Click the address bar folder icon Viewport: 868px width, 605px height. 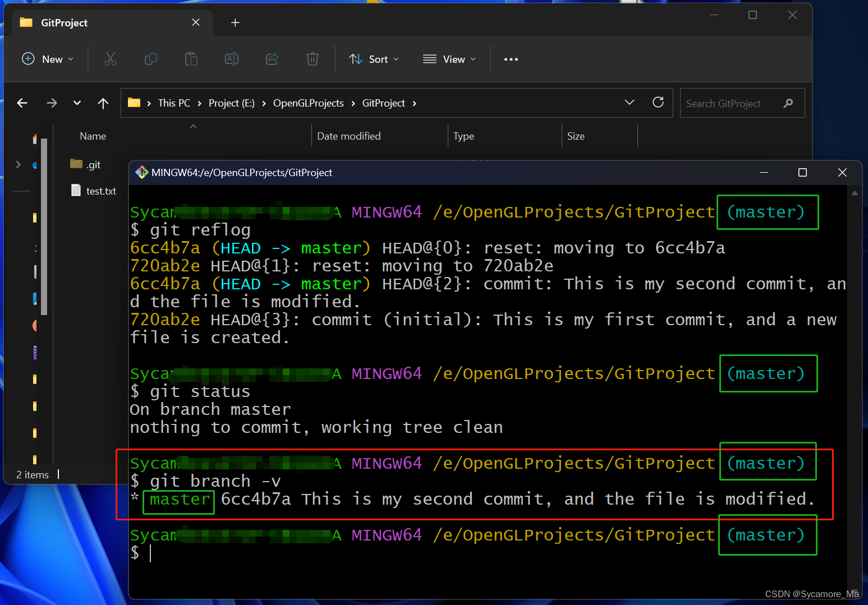coord(134,103)
